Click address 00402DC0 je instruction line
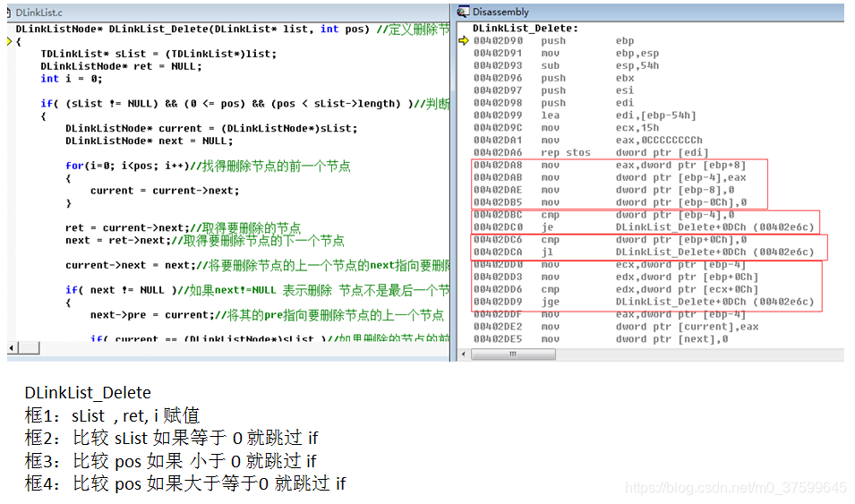Screen dimensions: 855x504 tap(644, 227)
